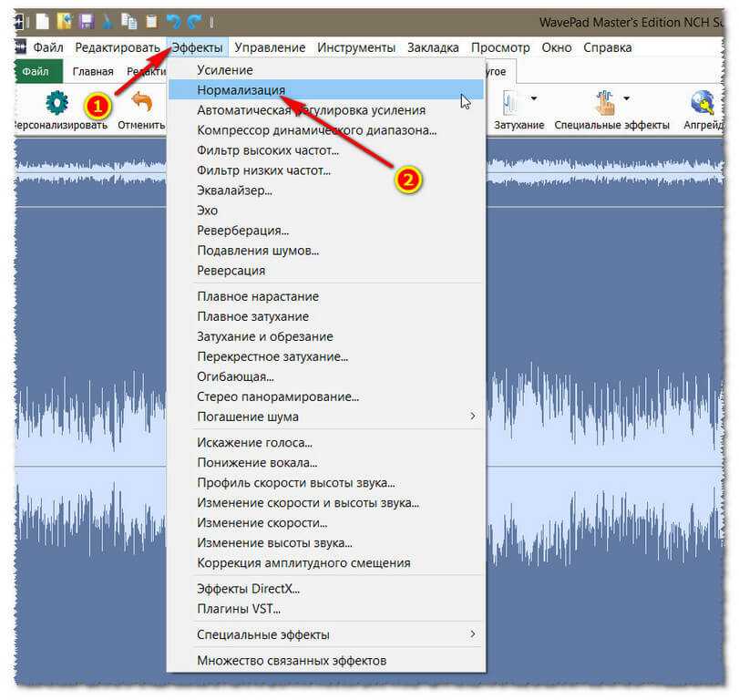Expand the Погашение шума submenu

(x=472, y=417)
